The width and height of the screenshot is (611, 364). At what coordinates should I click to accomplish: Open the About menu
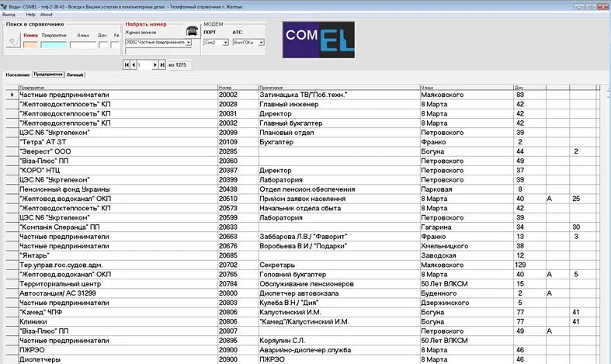point(46,15)
